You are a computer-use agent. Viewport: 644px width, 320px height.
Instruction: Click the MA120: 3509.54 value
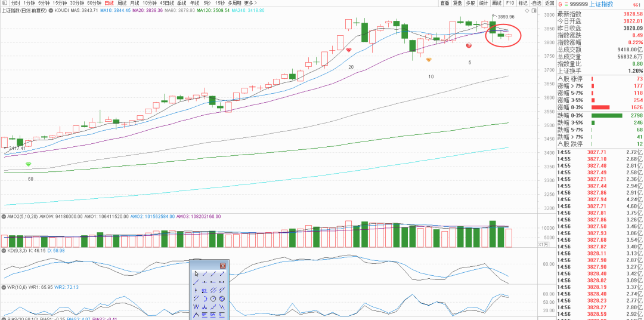pyautogui.click(x=213, y=10)
